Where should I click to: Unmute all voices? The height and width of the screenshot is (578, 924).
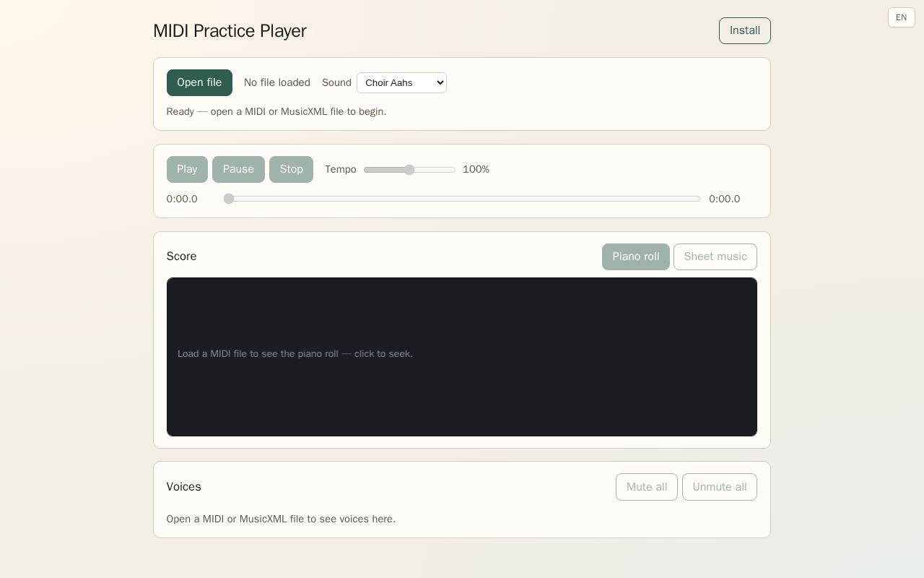pyautogui.click(x=719, y=487)
